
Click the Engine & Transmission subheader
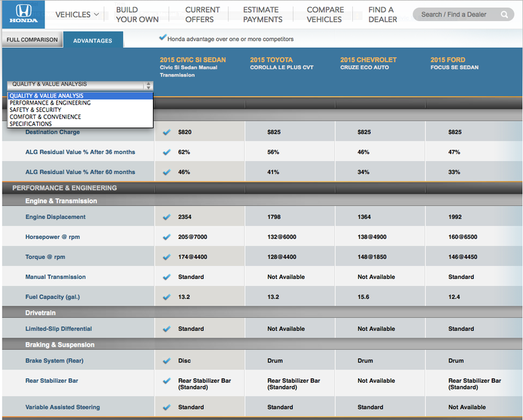pos(61,201)
